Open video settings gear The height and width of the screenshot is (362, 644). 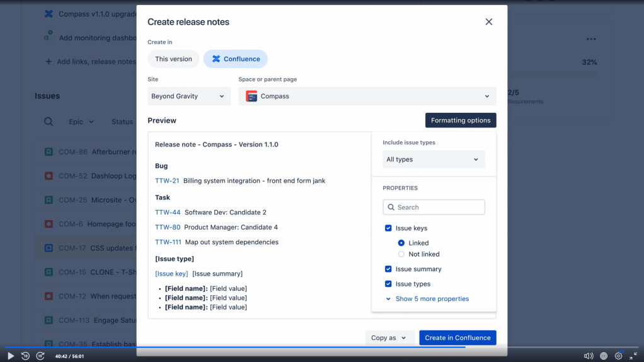618,356
